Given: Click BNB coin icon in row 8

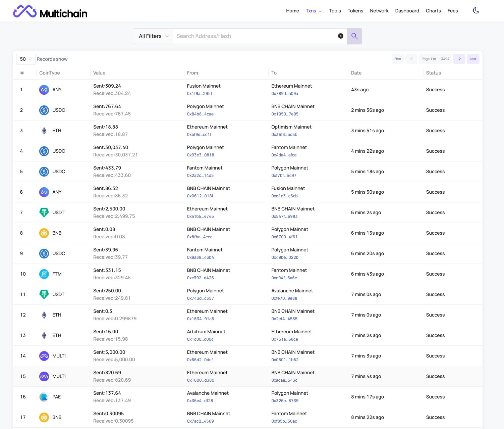Looking at the screenshot, I should point(44,233).
